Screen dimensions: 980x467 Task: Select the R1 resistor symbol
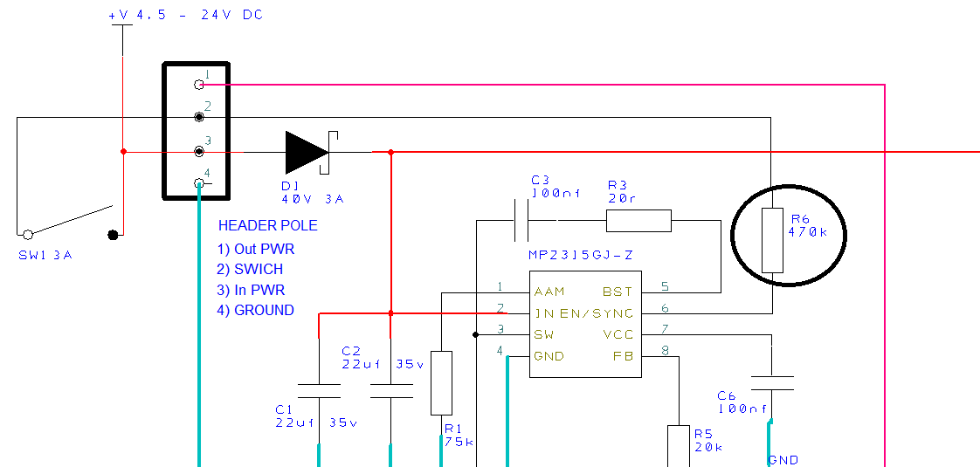point(441,383)
